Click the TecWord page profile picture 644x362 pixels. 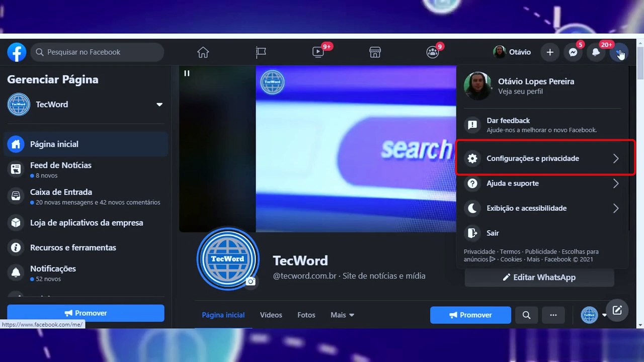[x=228, y=258]
